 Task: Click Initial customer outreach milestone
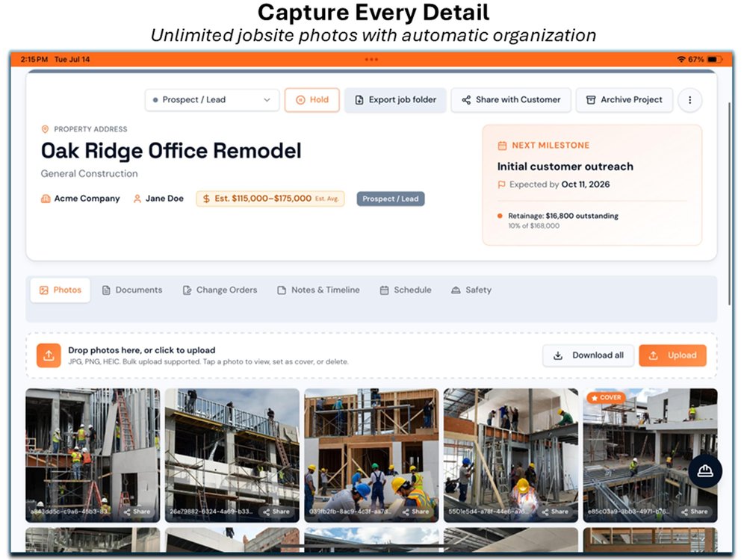[x=565, y=167]
